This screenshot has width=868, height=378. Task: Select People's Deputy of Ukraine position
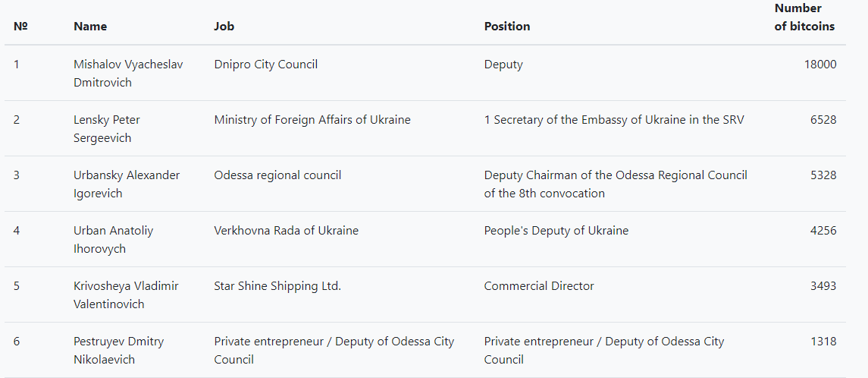coord(556,231)
